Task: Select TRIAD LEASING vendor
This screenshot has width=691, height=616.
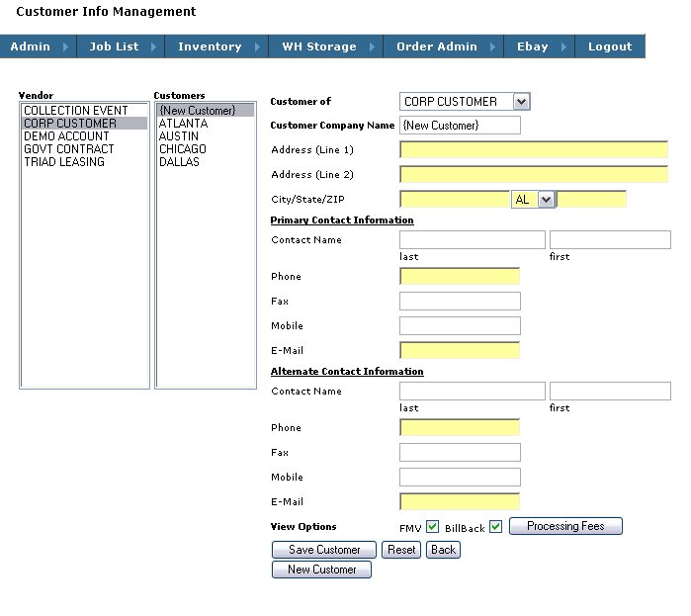Action: (x=63, y=162)
